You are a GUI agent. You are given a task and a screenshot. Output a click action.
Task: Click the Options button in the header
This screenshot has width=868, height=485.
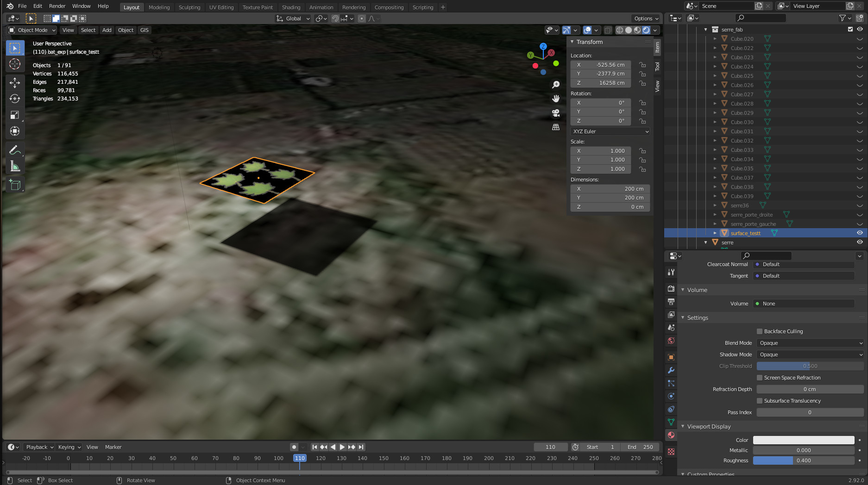coord(646,19)
